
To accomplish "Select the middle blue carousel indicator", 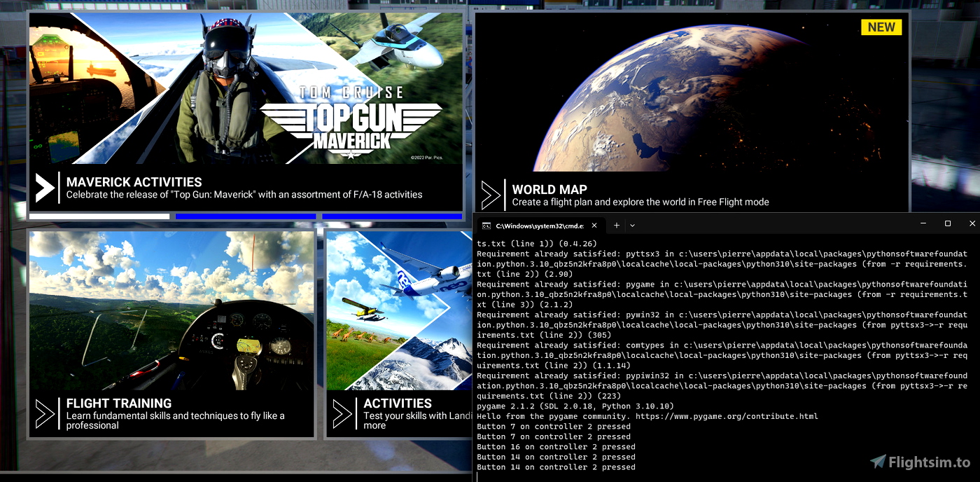I will (x=246, y=216).
